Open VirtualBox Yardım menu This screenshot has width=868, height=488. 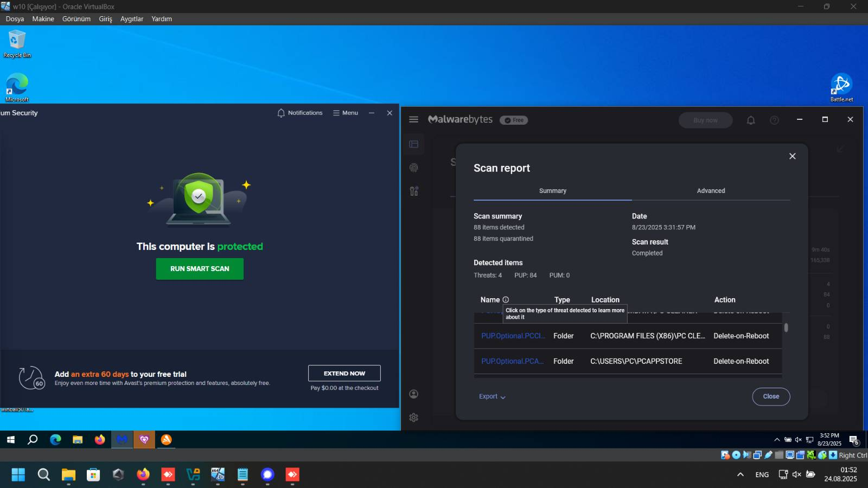[162, 19]
